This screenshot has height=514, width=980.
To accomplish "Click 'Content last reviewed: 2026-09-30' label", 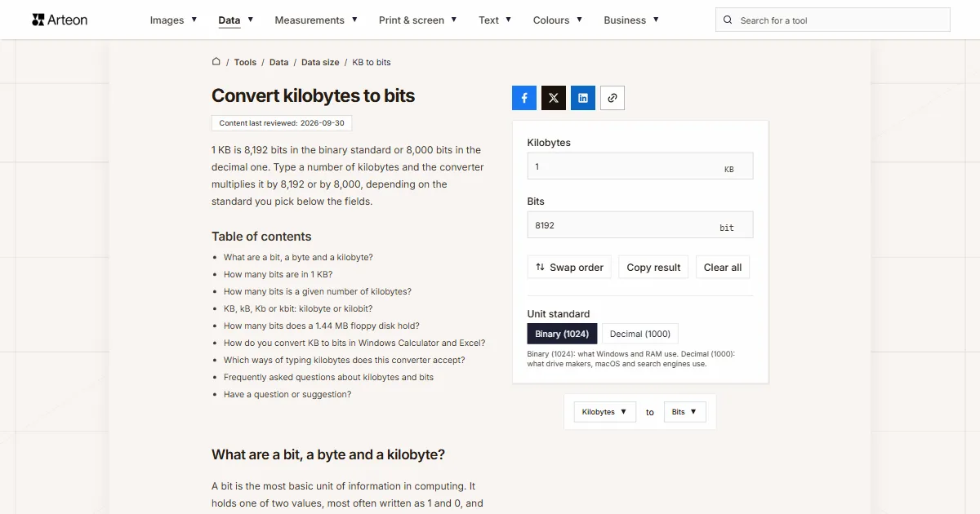I will point(282,123).
